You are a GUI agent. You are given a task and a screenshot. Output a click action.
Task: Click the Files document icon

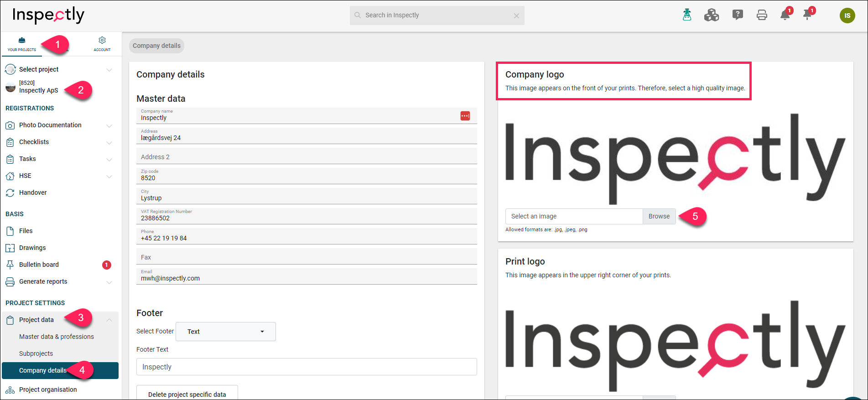click(x=10, y=231)
